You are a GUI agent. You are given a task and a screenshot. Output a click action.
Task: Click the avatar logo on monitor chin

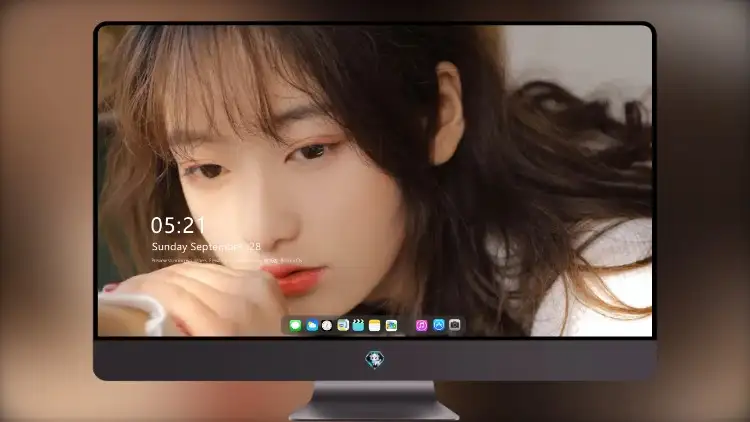(x=375, y=359)
